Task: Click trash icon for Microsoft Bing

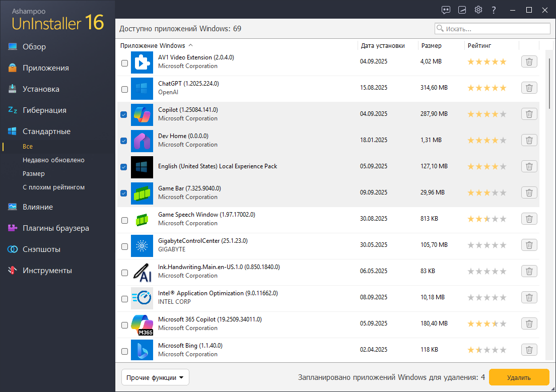Action: 529,350
